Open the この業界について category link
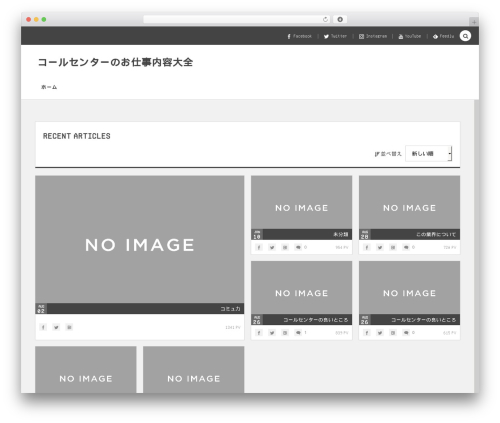500x423 pixels. point(436,234)
